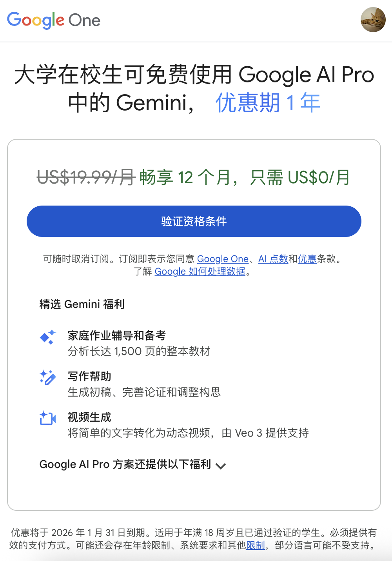Open the Google One terms link
The width and height of the screenshot is (392, 561).
tap(223, 259)
